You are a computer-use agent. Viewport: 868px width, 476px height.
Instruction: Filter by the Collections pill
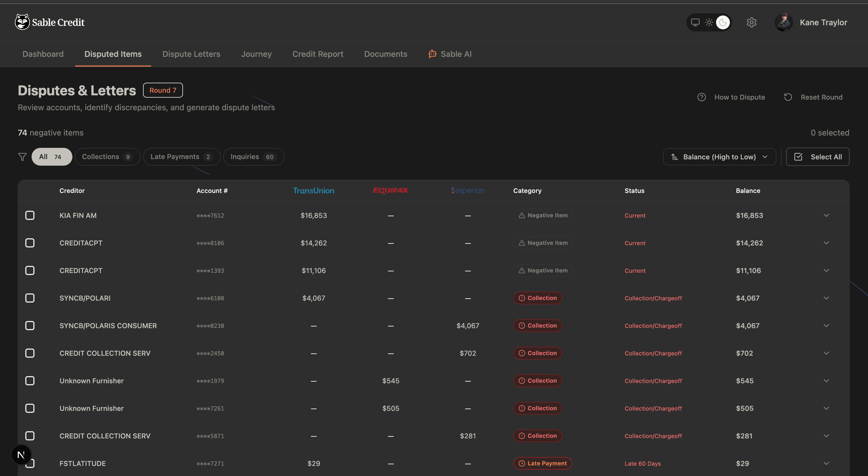tap(107, 157)
